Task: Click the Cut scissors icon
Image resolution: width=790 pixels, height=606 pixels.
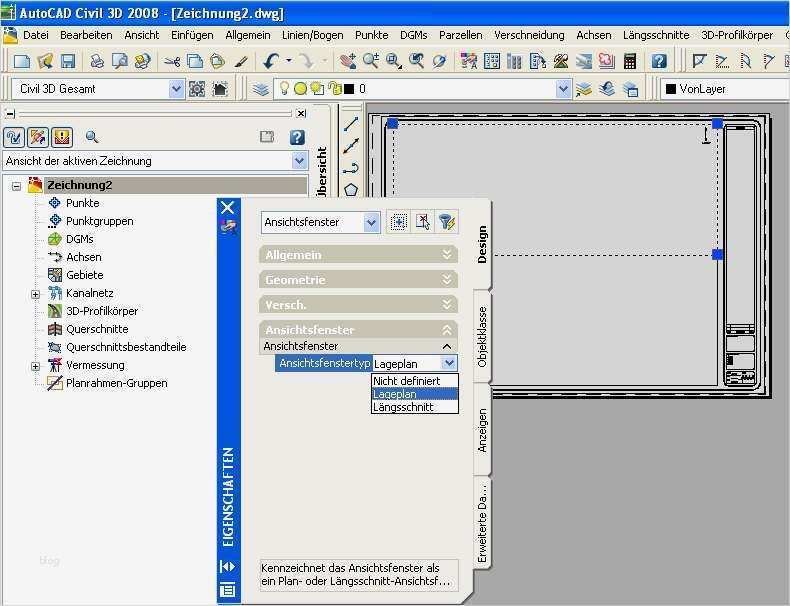Action: click(172, 61)
